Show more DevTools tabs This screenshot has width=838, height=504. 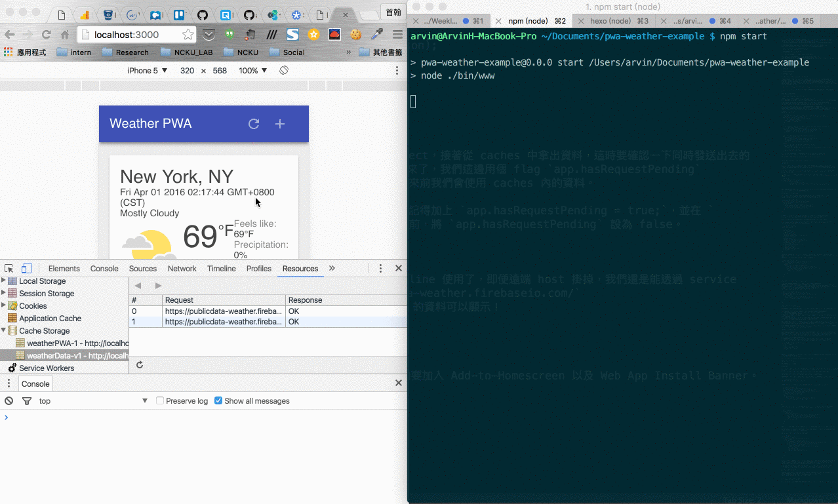[332, 269]
